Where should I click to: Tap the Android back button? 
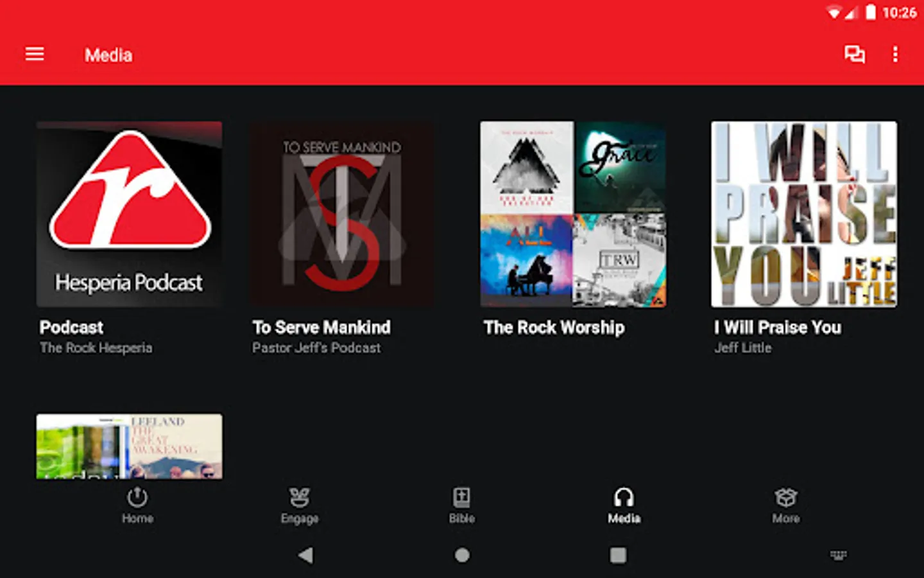305,556
